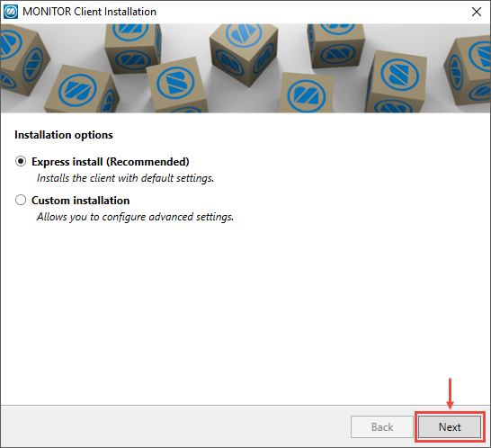Screen dimensions: 491x448
Task: Click the red arrow pointing at Next
Action: (x=450, y=393)
